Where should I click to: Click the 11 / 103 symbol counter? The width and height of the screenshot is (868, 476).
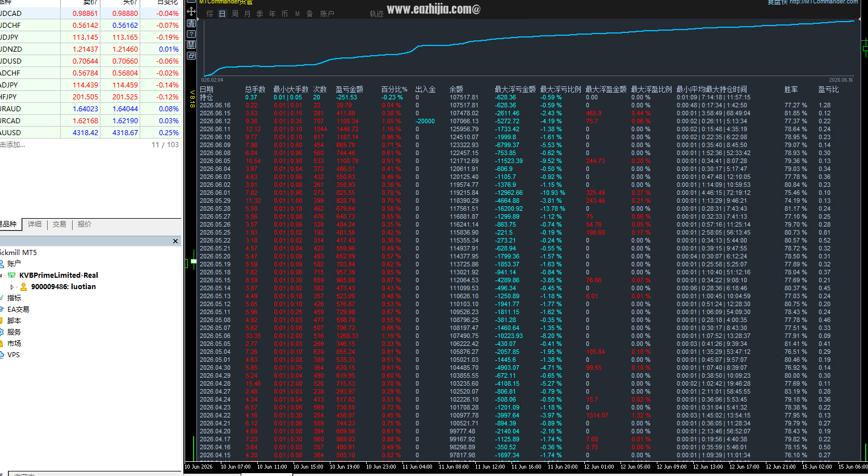[x=165, y=145]
